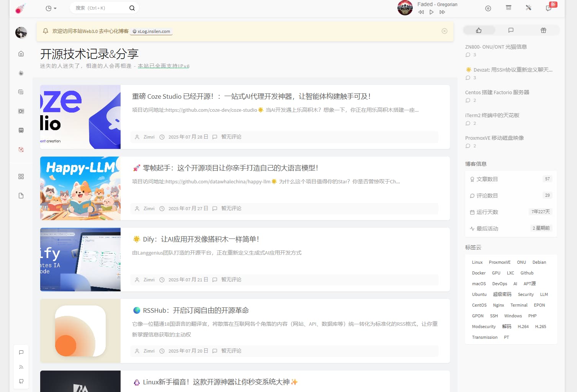Open the Happy-LLM post thumbnail
This screenshot has width=577, height=392.
(80, 188)
